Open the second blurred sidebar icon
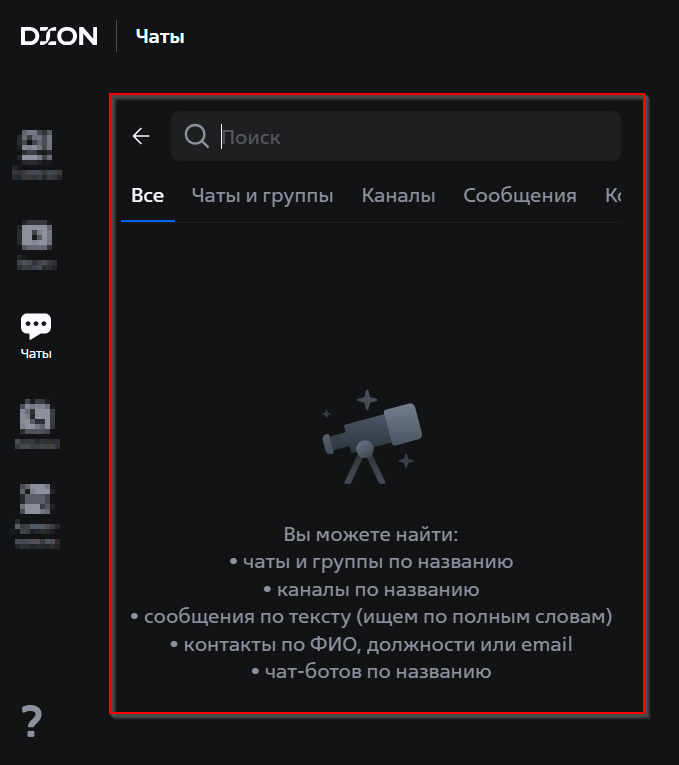Screen dimensions: 679x765 tap(37, 245)
